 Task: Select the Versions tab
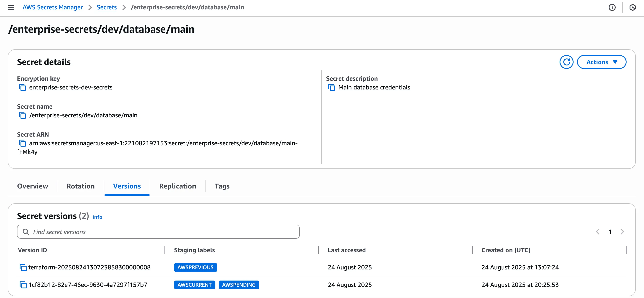point(127,186)
